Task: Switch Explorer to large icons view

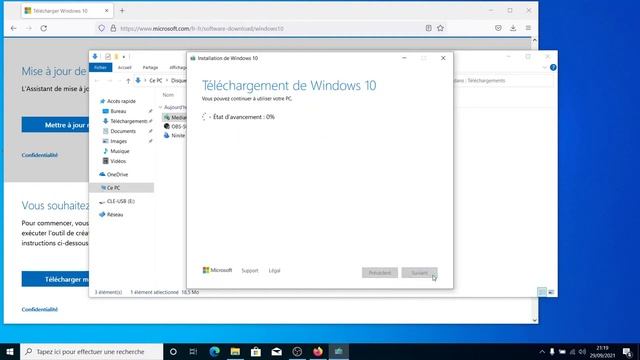Action: [x=551, y=292]
